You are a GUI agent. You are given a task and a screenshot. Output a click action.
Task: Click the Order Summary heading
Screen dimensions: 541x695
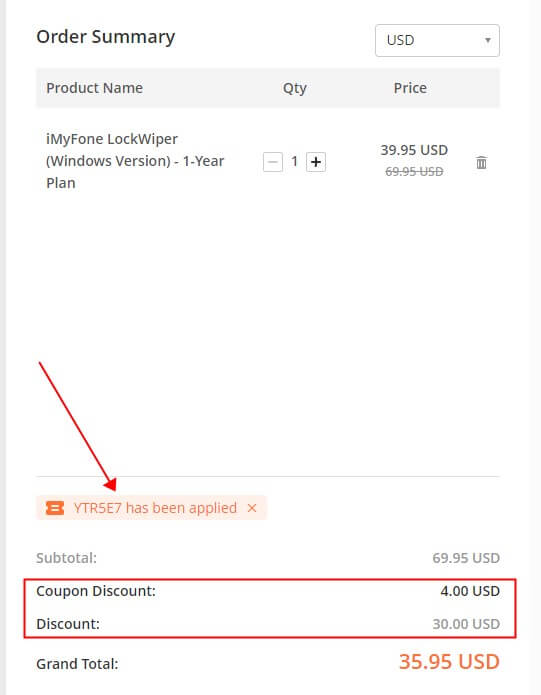coord(105,37)
